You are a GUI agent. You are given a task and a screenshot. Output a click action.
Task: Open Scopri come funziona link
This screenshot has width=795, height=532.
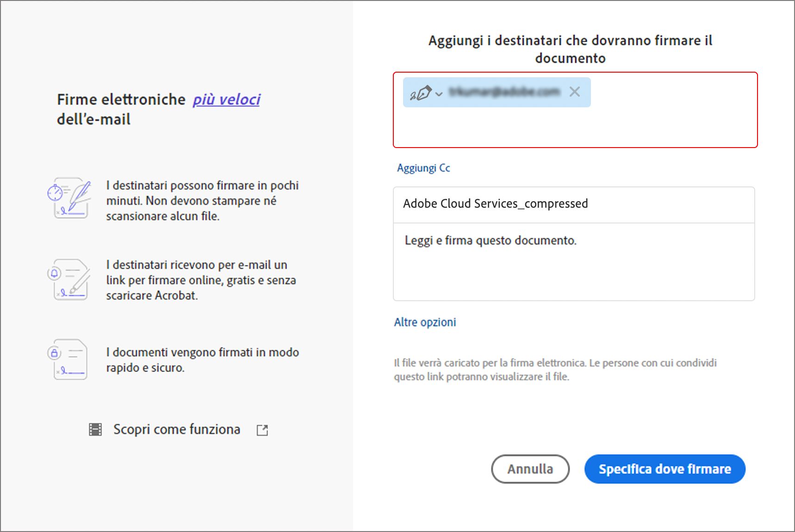[177, 430]
